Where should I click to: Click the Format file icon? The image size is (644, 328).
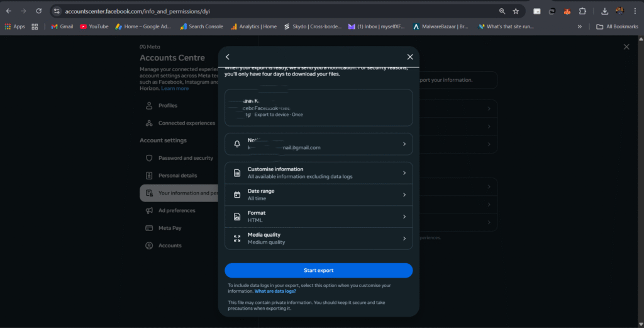[237, 217]
